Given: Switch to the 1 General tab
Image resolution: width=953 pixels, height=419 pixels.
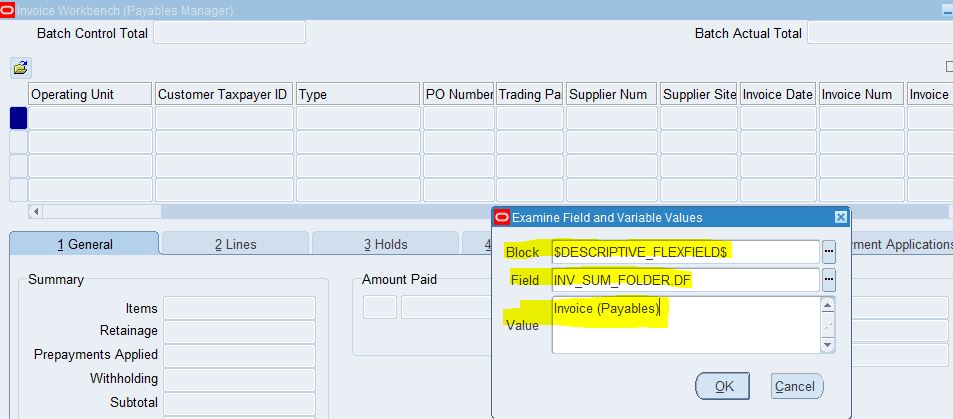Looking at the screenshot, I should point(84,244).
